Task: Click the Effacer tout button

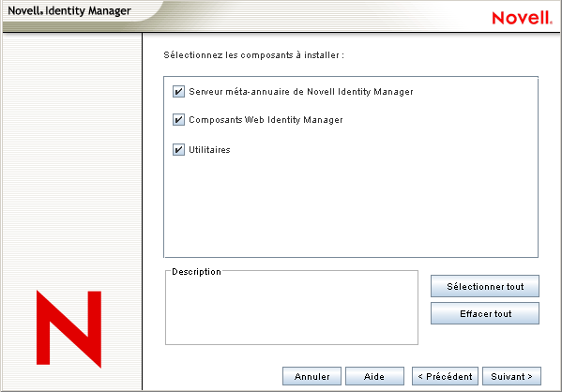Action: pos(484,313)
